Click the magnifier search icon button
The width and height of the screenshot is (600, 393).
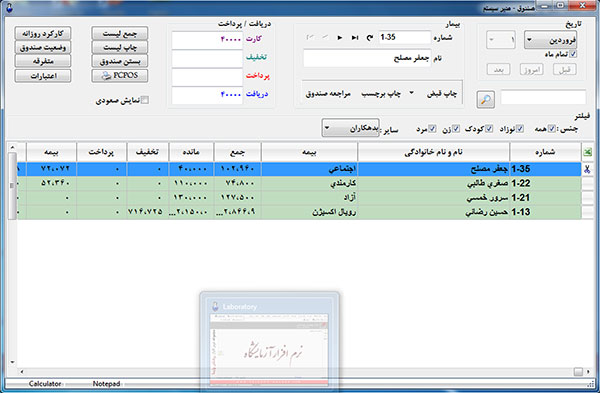coord(486,99)
